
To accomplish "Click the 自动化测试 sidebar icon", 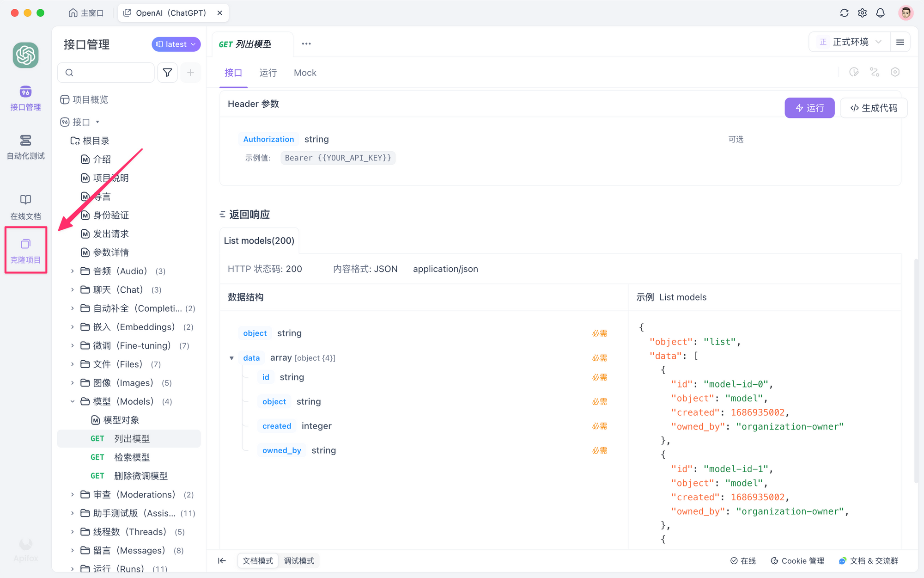I will (26, 145).
